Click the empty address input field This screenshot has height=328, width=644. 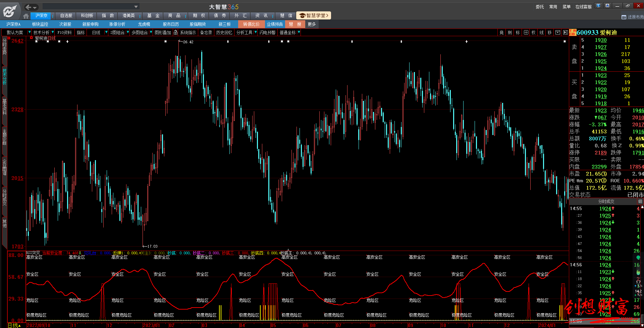pyautogui.click(x=88, y=7)
